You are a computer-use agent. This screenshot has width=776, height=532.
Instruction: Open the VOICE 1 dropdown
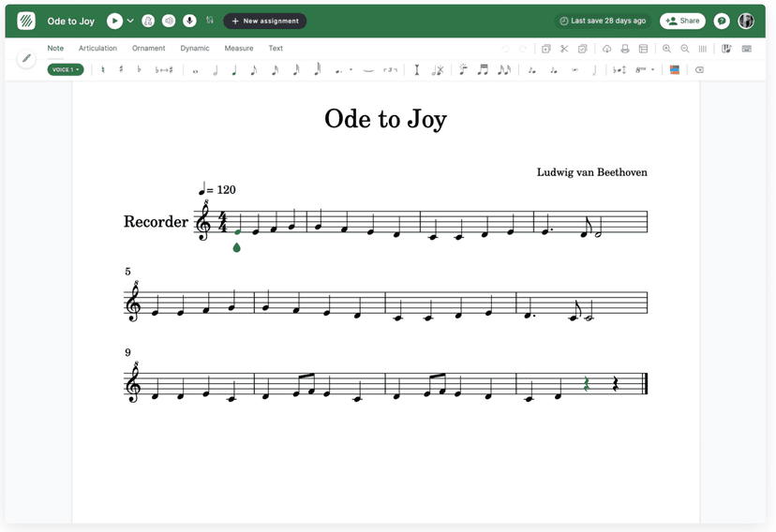pos(66,69)
